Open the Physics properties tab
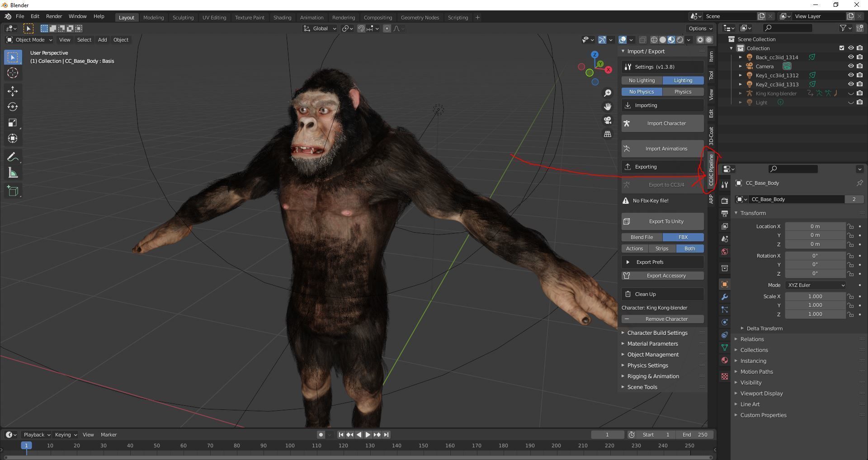Viewport: 868px width, 460px height. pyautogui.click(x=725, y=322)
